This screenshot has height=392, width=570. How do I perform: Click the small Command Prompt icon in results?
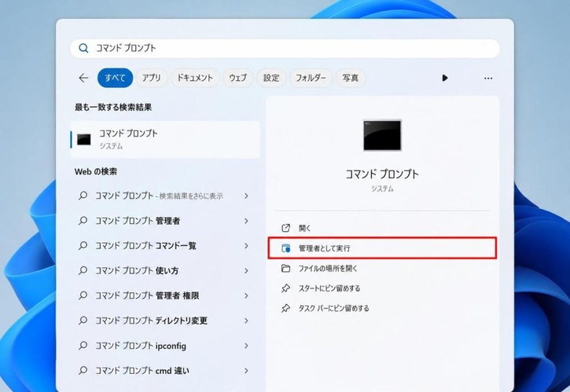pos(84,140)
